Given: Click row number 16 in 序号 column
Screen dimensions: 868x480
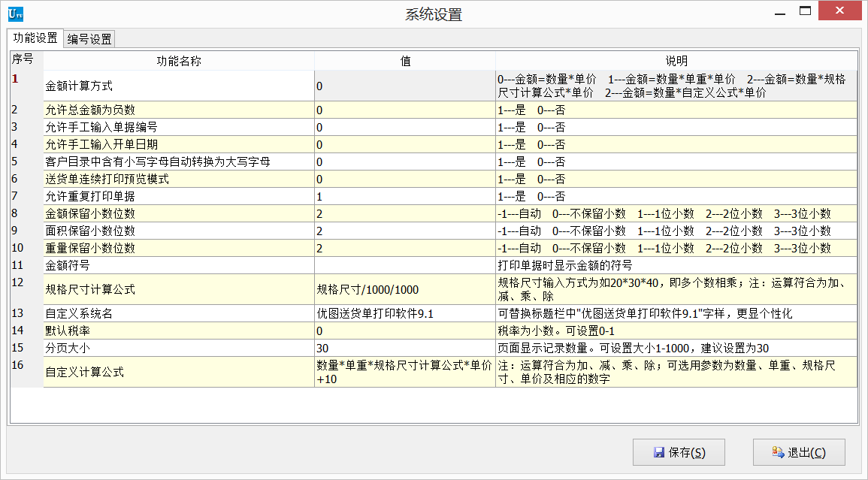Looking at the screenshot, I should [x=26, y=372].
